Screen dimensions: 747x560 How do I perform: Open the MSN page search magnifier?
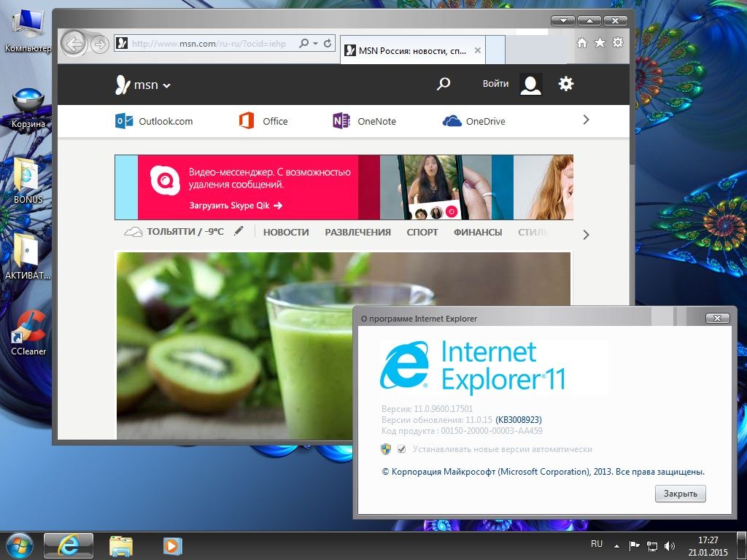(444, 84)
